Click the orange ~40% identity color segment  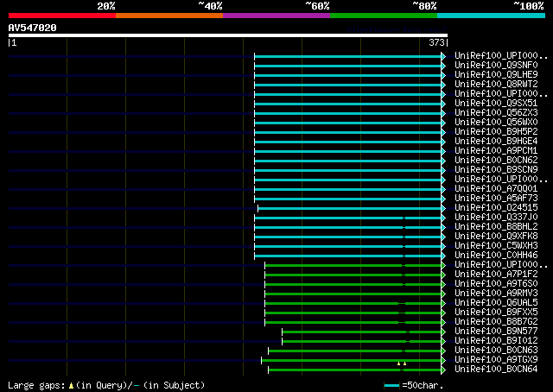click(x=169, y=16)
